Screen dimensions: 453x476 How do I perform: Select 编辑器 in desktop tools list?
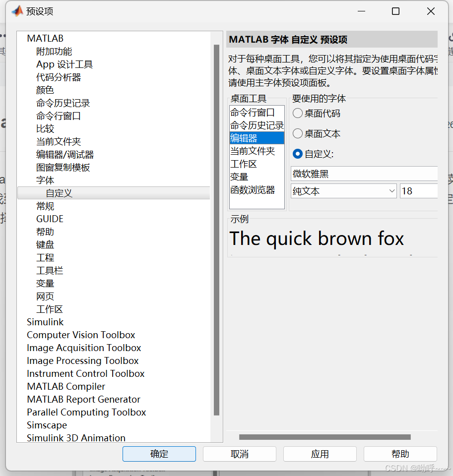click(257, 138)
